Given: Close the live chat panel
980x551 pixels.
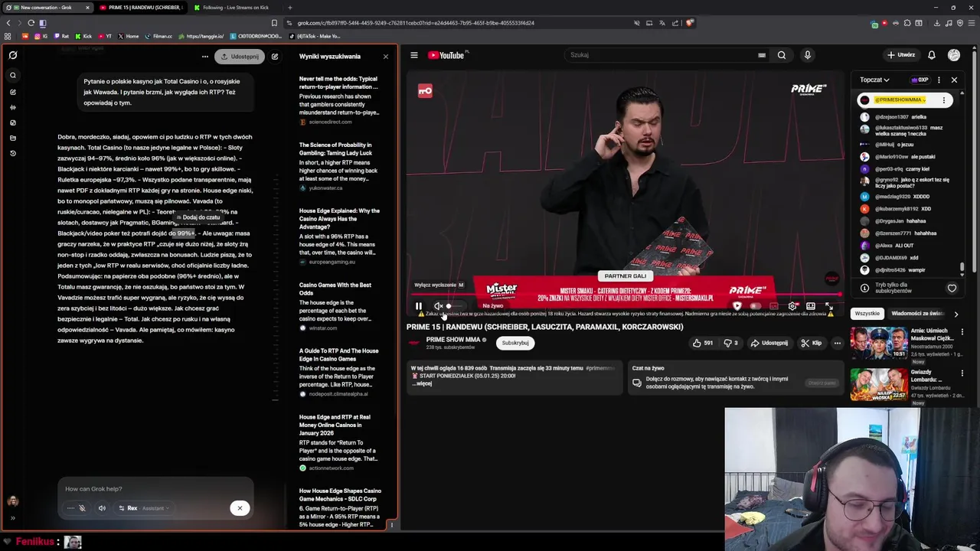Looking at the screenshot, I should click(x=954, y=80).
